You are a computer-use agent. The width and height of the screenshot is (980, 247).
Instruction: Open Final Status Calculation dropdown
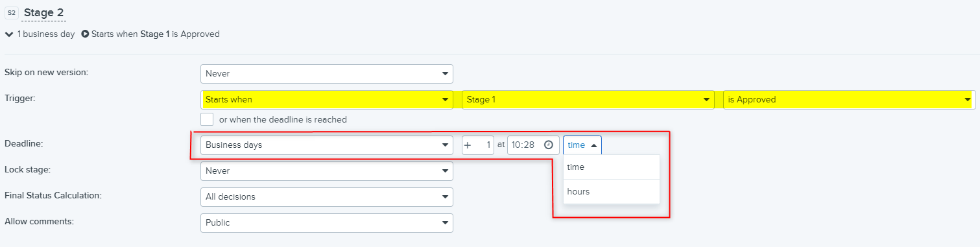pyautogui.click(x=327, y=197)
